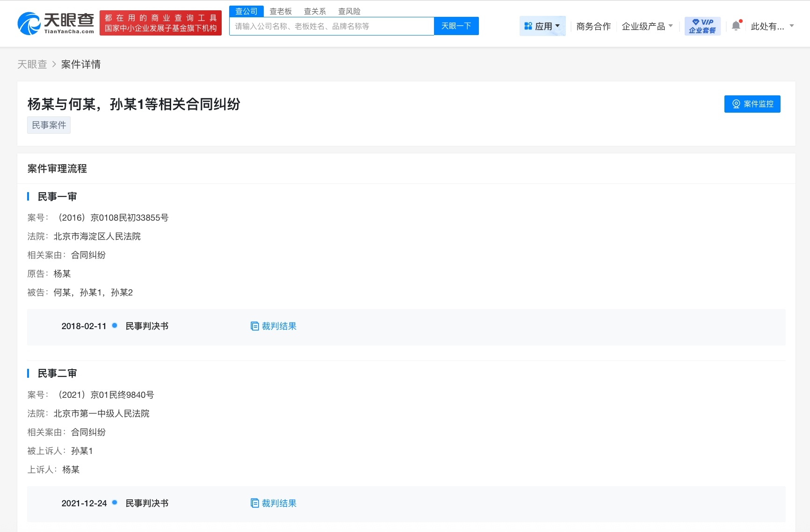The image size is (810, 532).
Task: Click the 天眼一下 search button
Action: tap(456, 26)
